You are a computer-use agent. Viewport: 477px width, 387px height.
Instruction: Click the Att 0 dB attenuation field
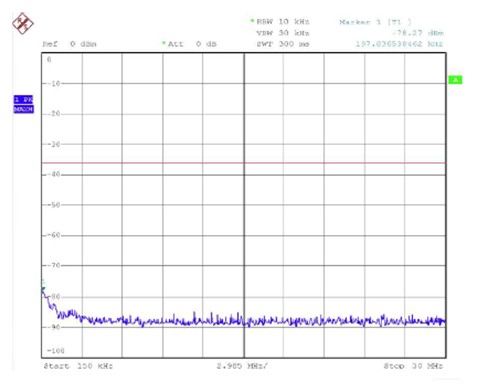pyautogui.click(x=192, y=44)
